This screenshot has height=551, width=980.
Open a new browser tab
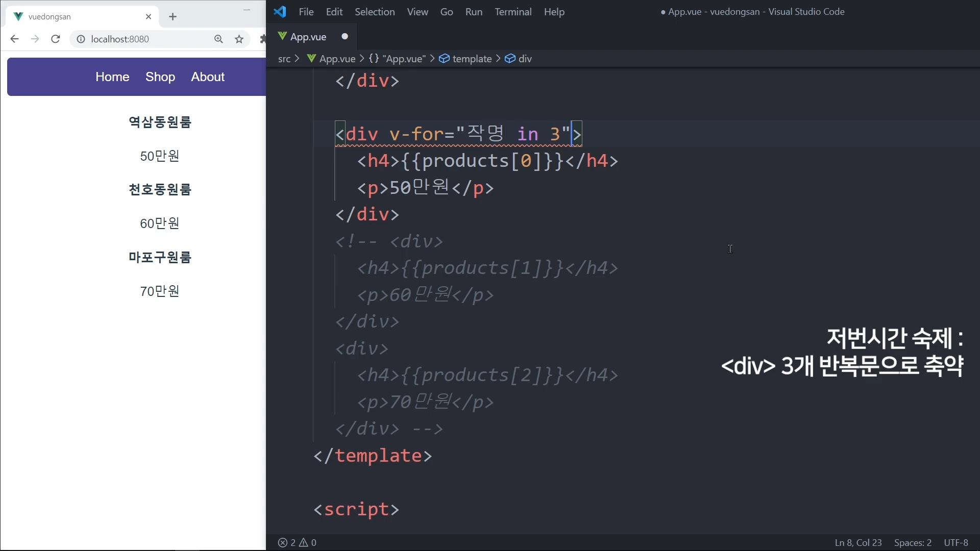click(173, 17)
